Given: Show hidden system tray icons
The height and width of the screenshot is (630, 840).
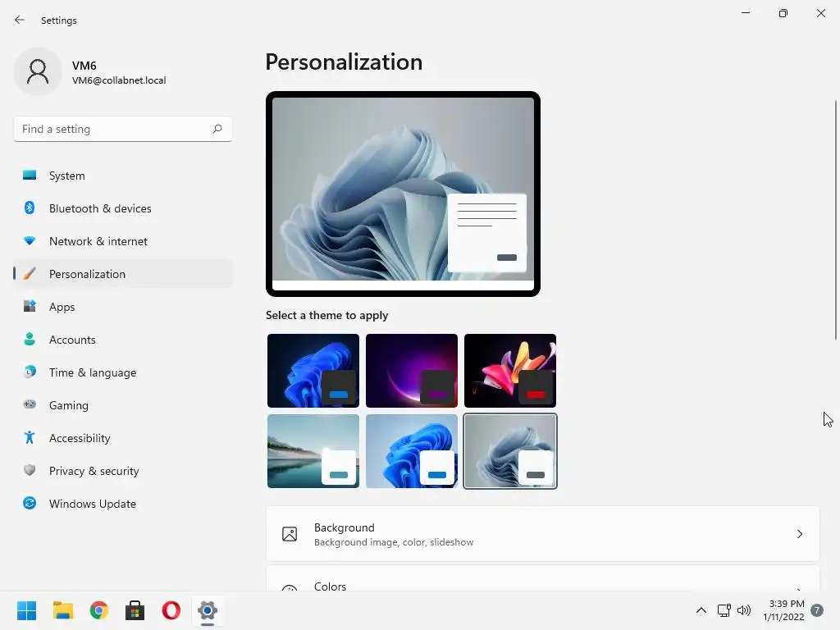Looking at the screenshot, I should pos(701,610).
